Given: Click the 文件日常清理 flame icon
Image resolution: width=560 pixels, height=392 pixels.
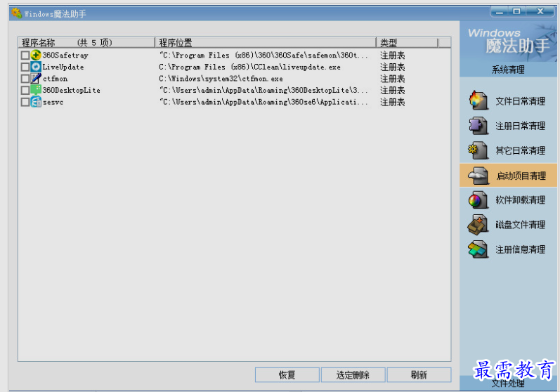Looking at the screenshot, I should (478, 100).
